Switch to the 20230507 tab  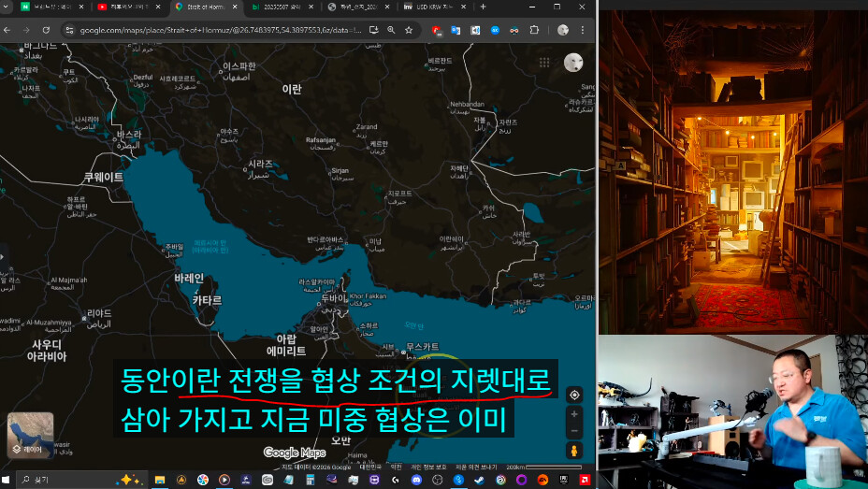coord(282,7)
